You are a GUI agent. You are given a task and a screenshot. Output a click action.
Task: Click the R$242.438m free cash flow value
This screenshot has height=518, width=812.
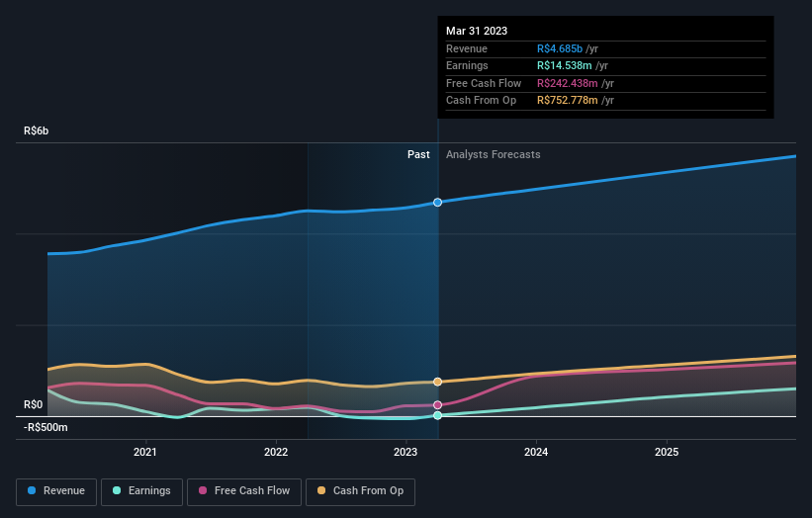568,83
